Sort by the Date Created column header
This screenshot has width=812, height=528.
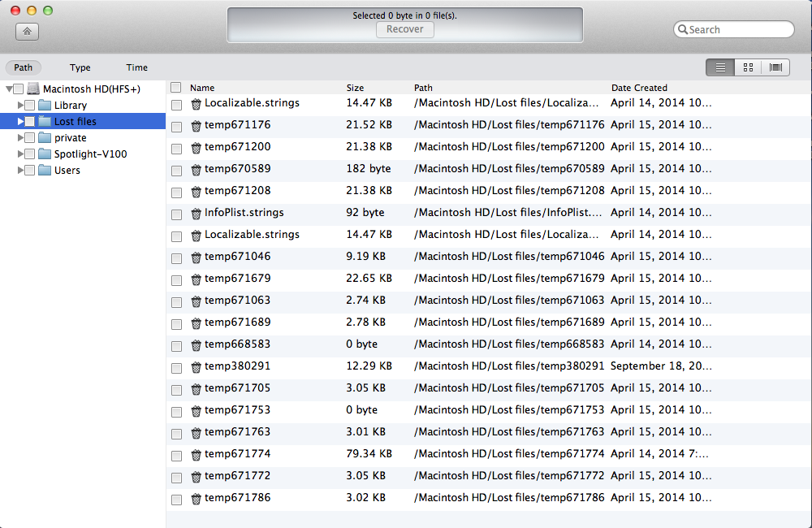click(x=639, y=88)
